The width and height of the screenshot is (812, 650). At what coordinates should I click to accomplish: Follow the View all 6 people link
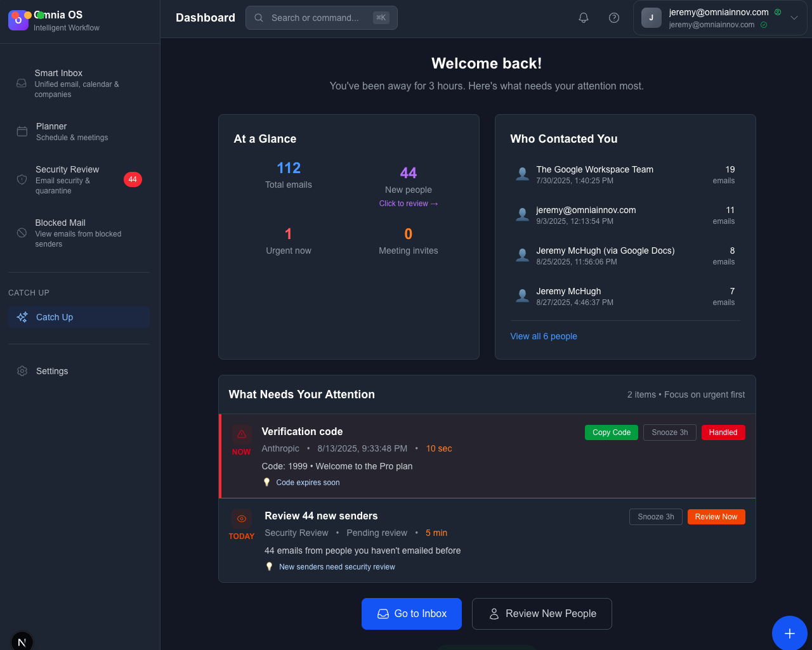[544, 336]
